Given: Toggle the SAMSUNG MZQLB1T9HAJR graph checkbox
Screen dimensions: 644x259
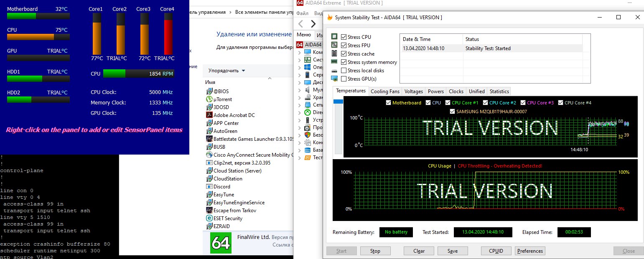Looking at the screenshot, I should [452, 112].
